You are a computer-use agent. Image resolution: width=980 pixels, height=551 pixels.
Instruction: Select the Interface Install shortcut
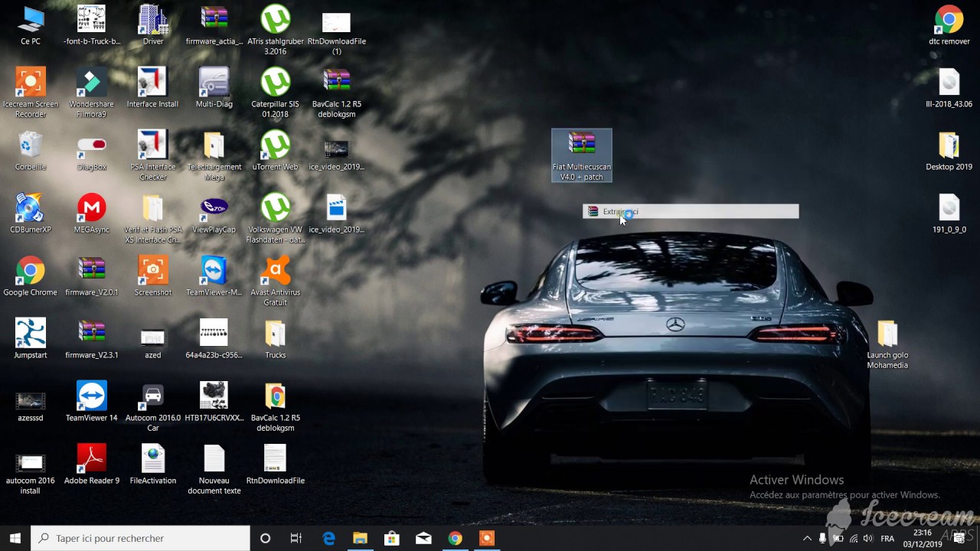click(153, 88)
